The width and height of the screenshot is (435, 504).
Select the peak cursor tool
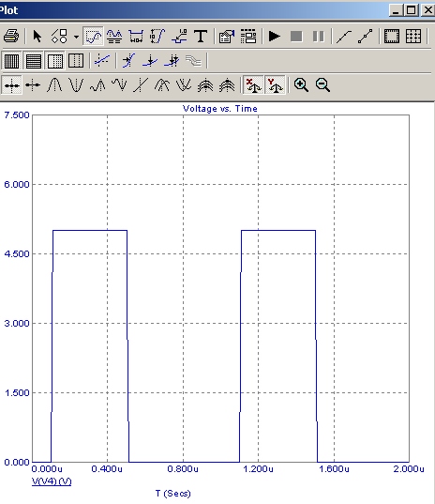pyautogui.click(x=54, y=85)
